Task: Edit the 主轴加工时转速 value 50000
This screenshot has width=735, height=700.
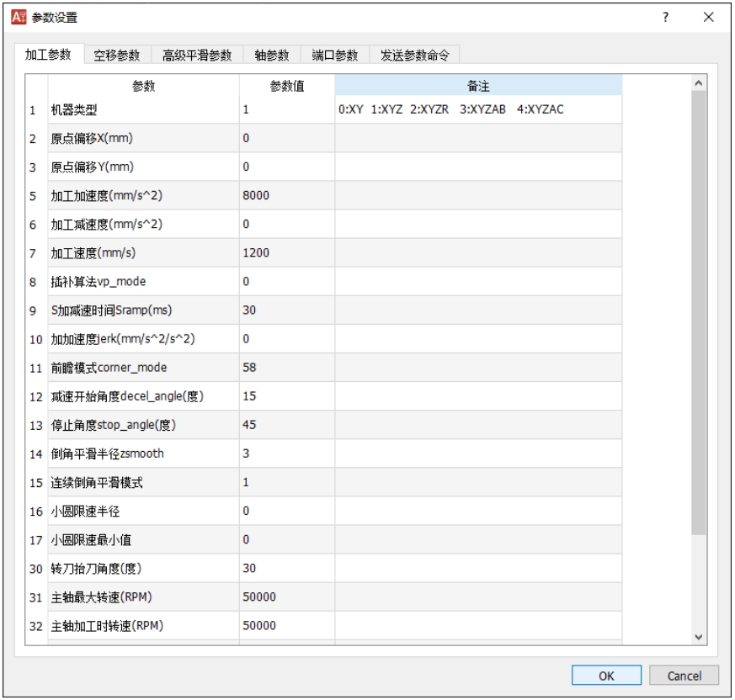Action: click(287, 625)
